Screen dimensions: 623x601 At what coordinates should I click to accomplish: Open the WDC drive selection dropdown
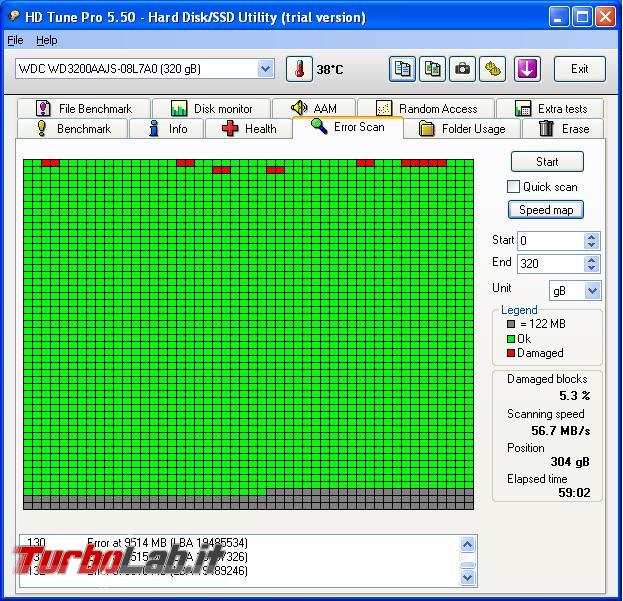click(265, 69)
